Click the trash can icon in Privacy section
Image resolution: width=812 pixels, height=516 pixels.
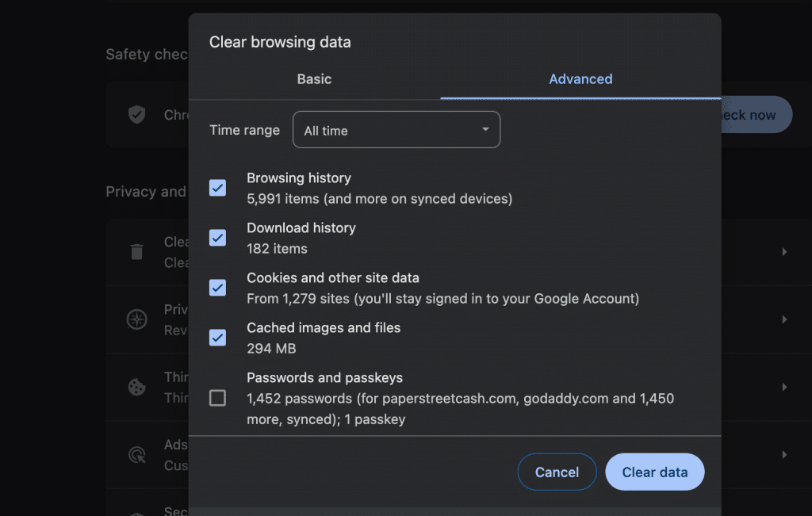[x=137, y=252]
